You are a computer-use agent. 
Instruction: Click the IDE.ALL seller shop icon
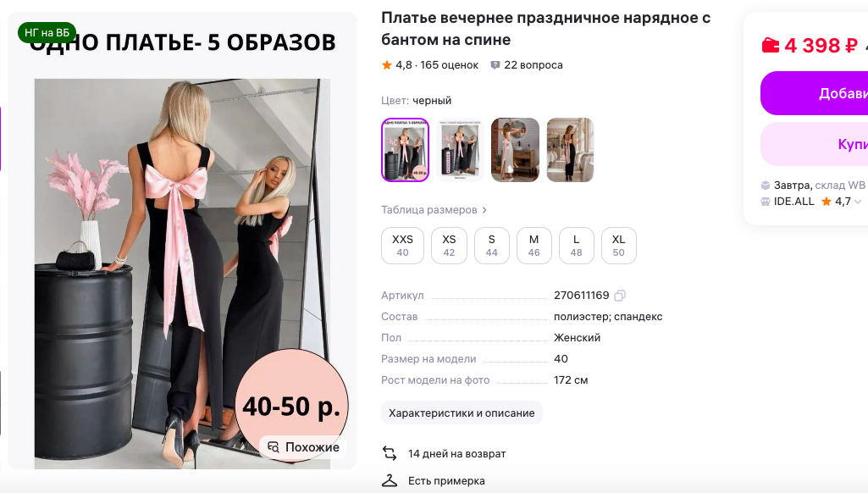(x=765, y=202)
